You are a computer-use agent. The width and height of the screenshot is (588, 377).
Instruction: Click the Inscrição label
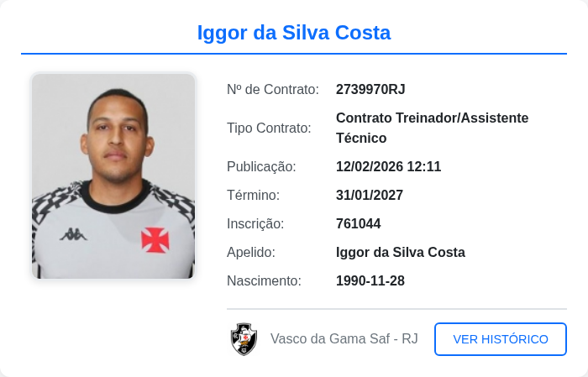pos(255,224)
